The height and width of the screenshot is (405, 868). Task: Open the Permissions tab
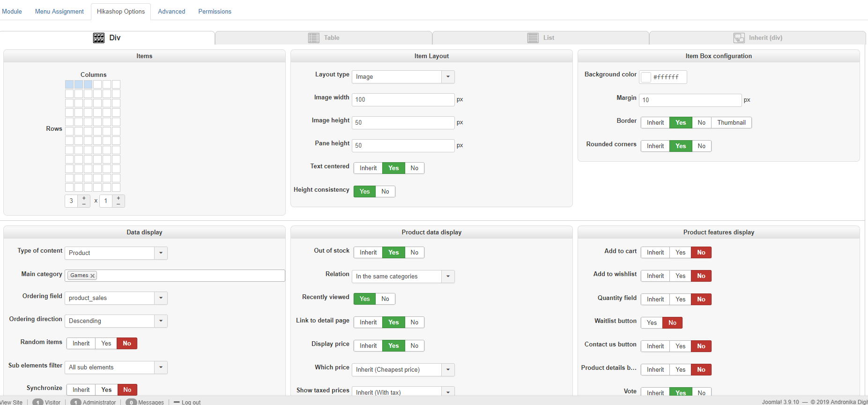click(215, 12)
